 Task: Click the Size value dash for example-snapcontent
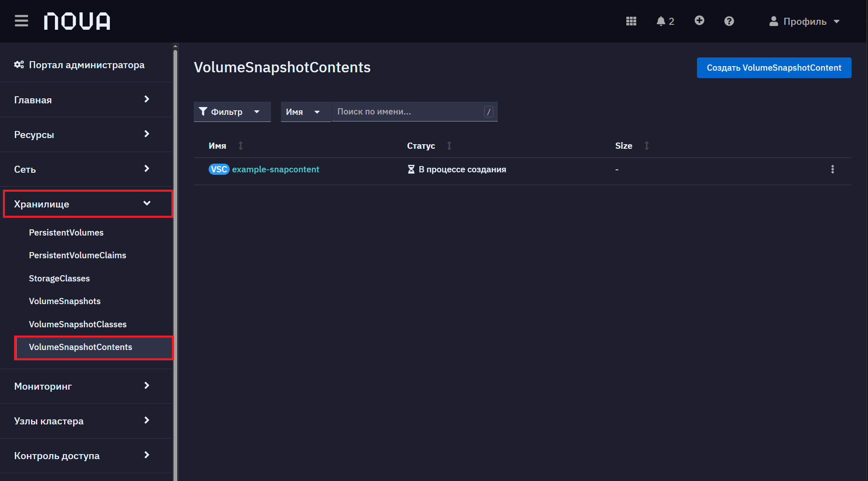pos(617,170)
